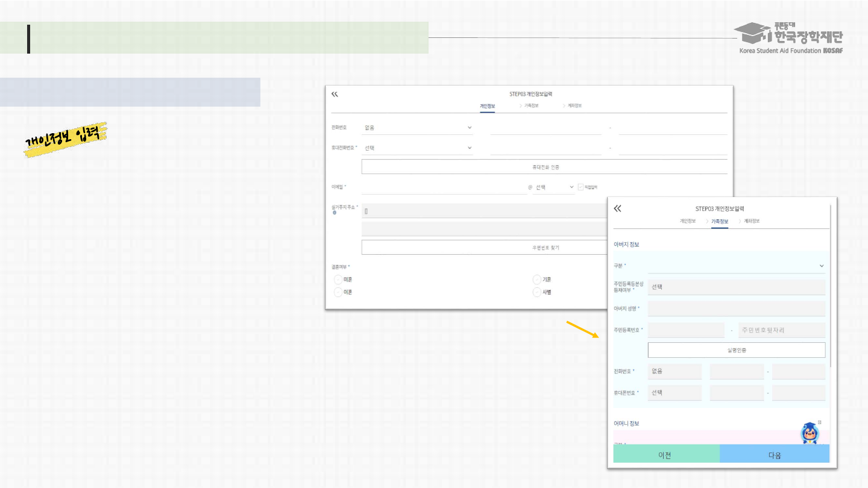The width and height of the screenshot is (868, 488).
Task: Expand the 휴대전화번호 선택 dropdown
Action: click(418, 148)
